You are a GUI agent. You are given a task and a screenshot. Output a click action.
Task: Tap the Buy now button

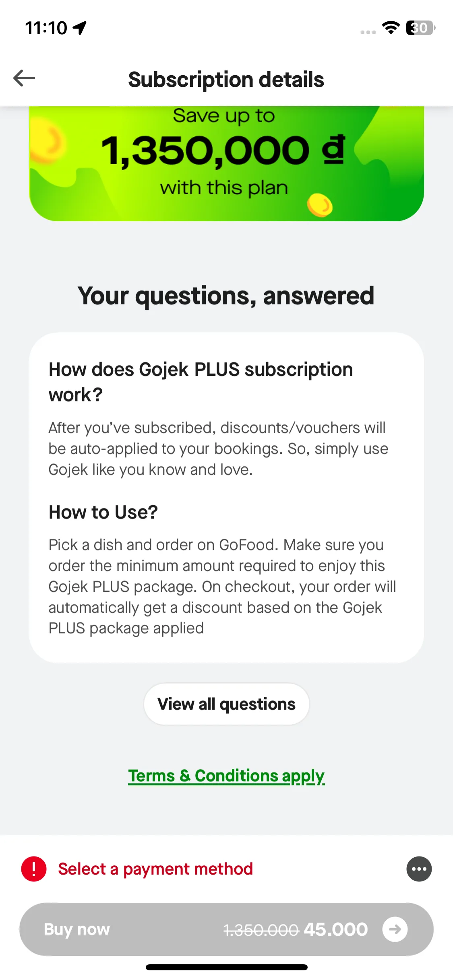point(226,929)
